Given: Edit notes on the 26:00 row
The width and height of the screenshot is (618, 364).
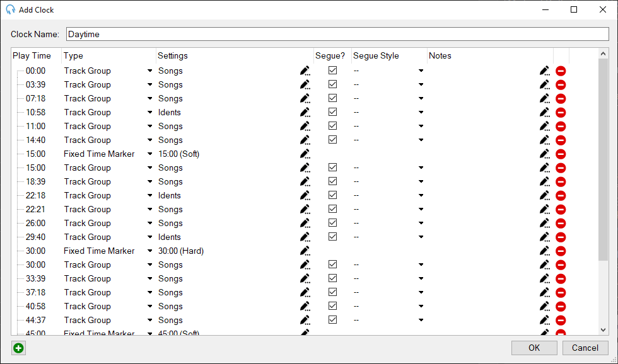Looking at the screenshot, I should (545, 224).
